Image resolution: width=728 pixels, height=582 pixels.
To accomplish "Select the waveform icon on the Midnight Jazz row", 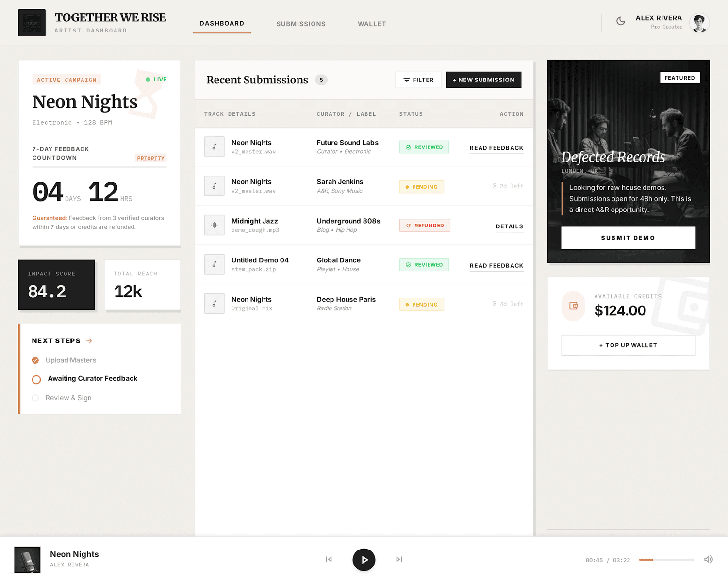I will coord(214,225).
